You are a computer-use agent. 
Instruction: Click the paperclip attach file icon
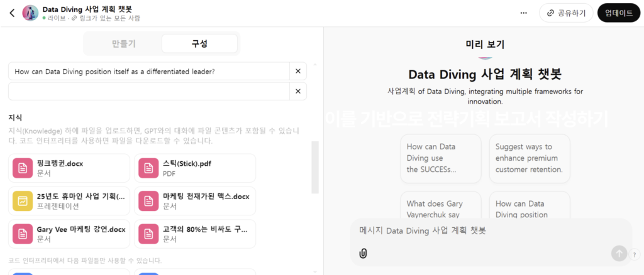(363, 253)
